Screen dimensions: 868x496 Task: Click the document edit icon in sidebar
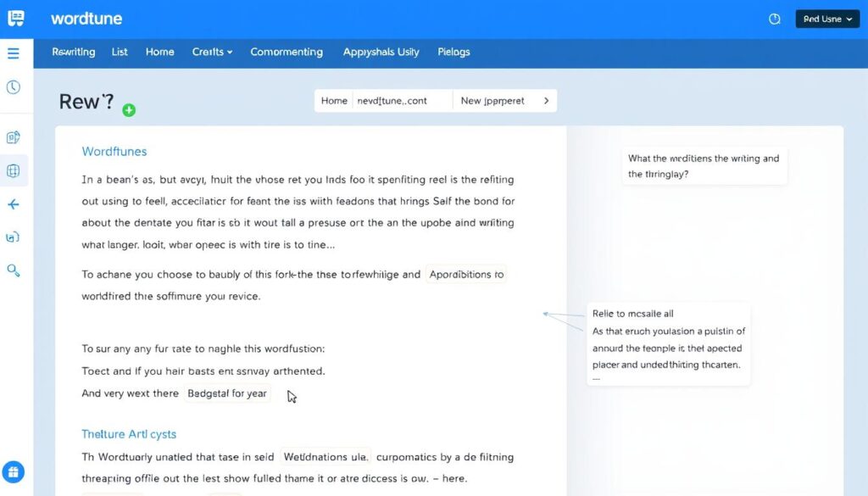pos(14,137)
